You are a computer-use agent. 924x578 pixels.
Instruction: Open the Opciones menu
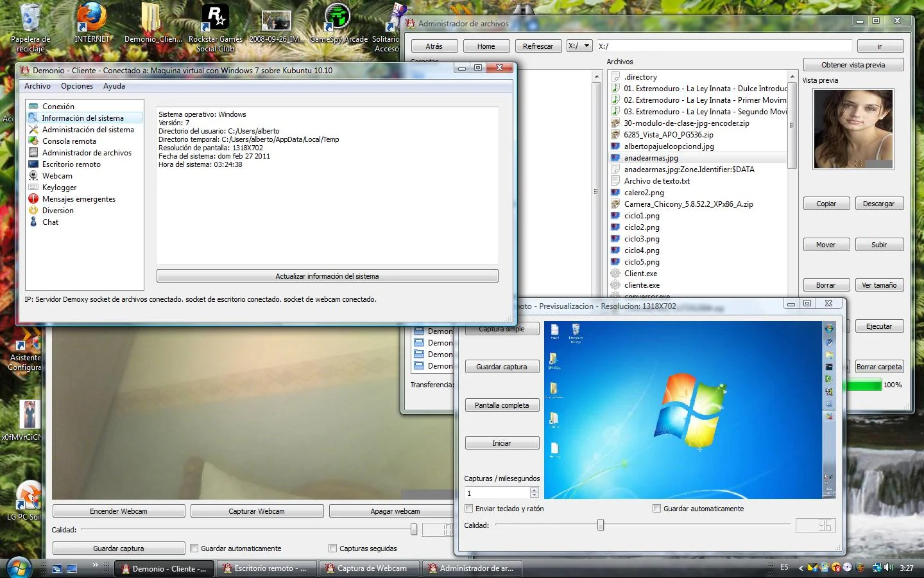tap(77, 86)
